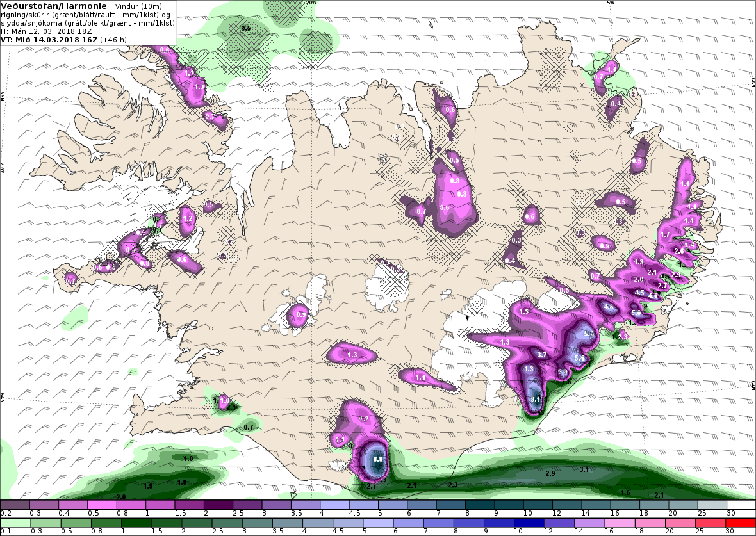The width and height of the screenshot is (756, 536).
Task: Pick the light pink 16–18 rain swatch
Action: pyautogui.click(x=620, y=523)
